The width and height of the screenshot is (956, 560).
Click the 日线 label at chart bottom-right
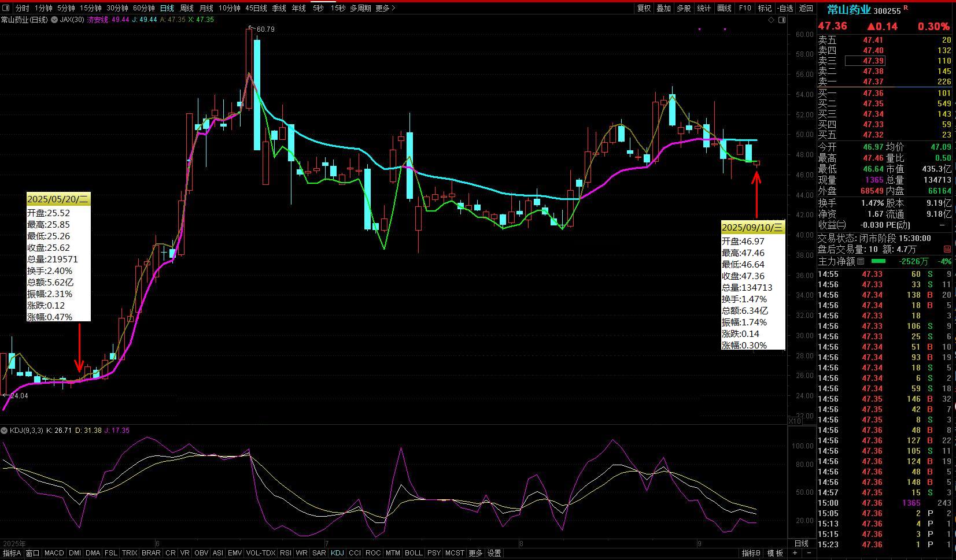tap(802, 544)
